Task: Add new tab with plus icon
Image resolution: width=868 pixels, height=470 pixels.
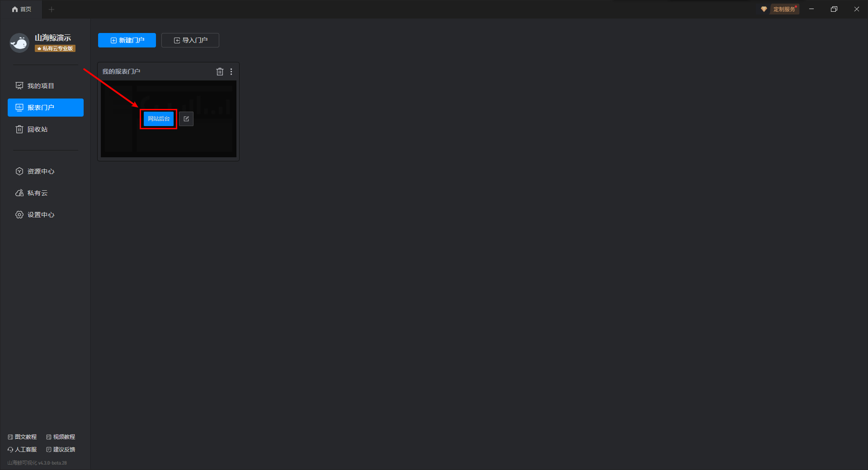Action: click(52, 9)
